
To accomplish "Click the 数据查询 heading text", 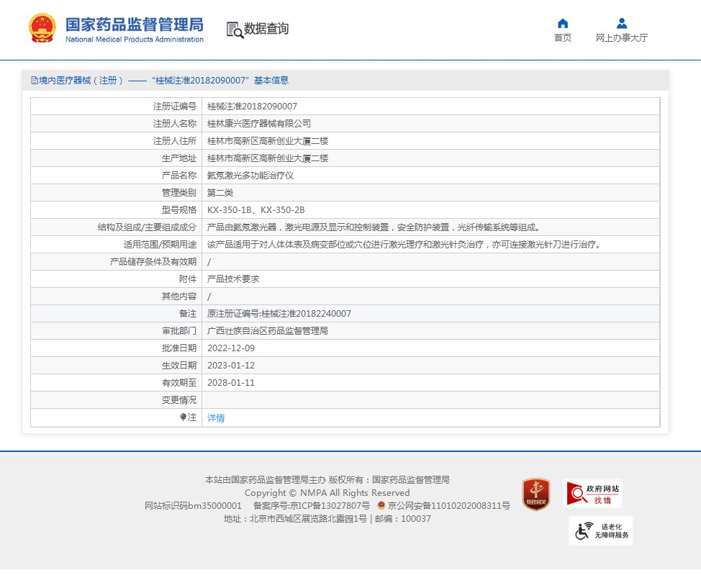I will [266, 29].
